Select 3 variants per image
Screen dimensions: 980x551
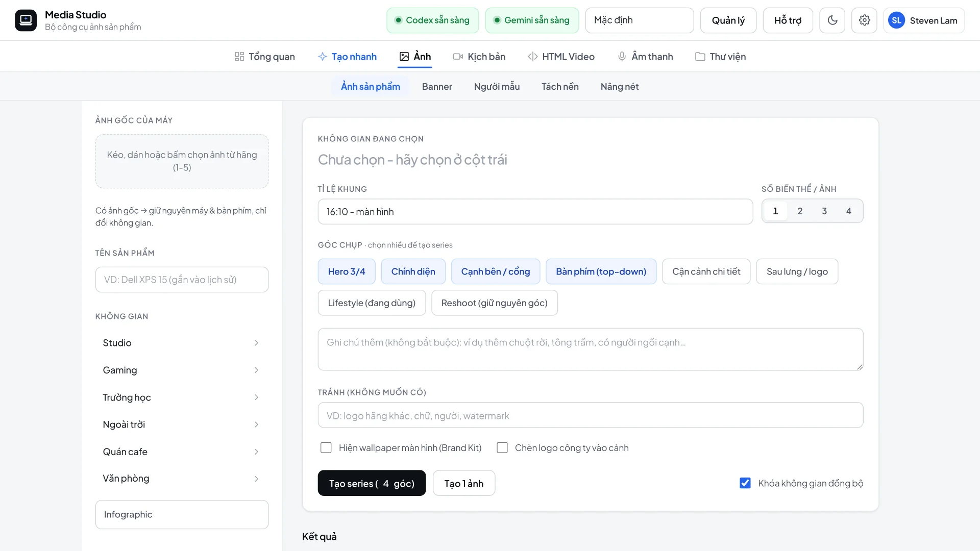824,211
